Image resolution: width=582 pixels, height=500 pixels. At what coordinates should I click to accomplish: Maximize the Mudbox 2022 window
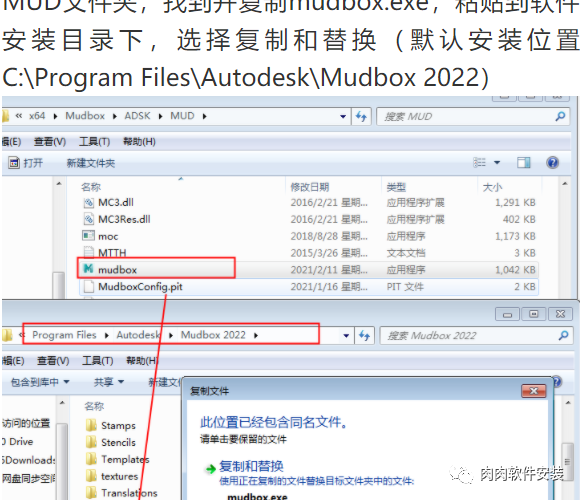pyautogui.click(x=534, y=314)
